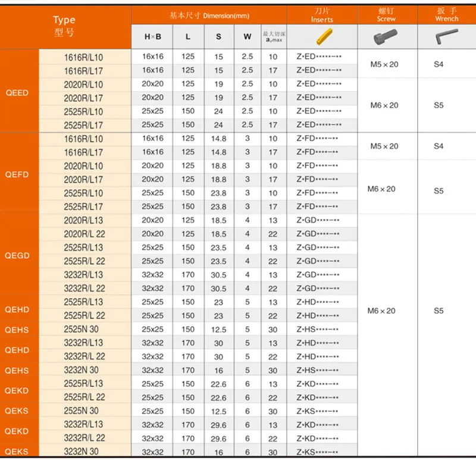Click Z·ED insert in QEED 1616R/L10 row
The height and width of the screenshot is (460, 476).
coord(319,57)
